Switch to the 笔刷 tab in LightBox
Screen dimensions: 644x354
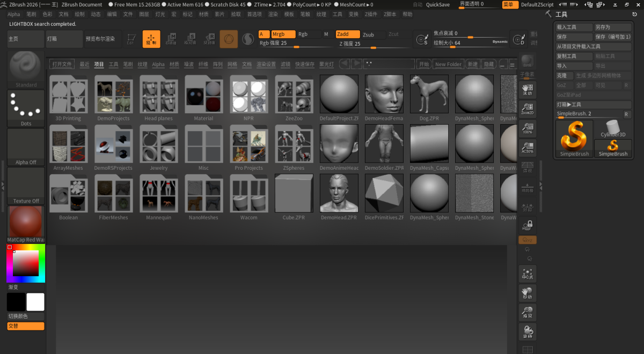(128, 63)
